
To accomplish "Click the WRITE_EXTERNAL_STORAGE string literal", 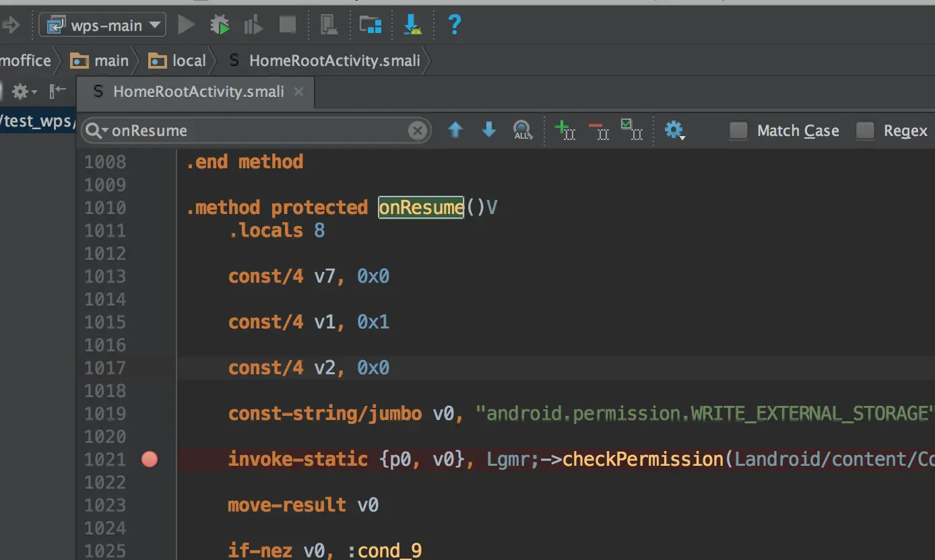I will tap(705, 413).
